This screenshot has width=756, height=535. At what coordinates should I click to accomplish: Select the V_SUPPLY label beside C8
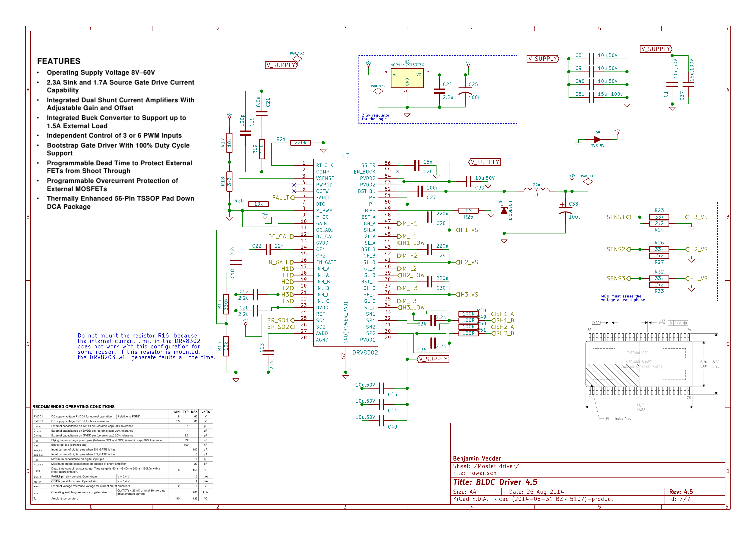pyautogui.click(x=542, y=59)
